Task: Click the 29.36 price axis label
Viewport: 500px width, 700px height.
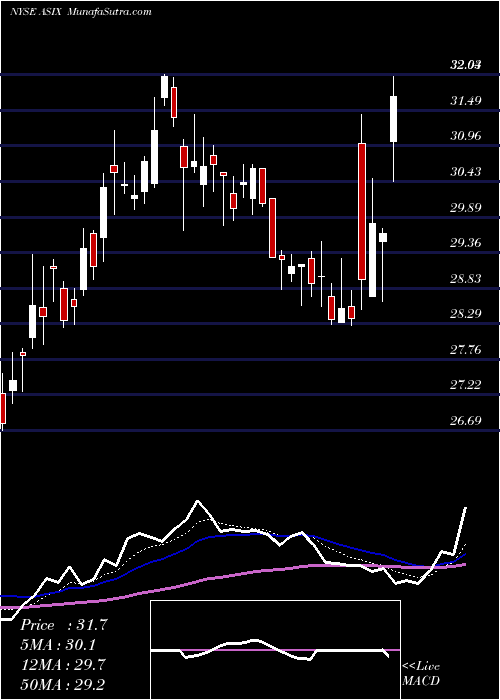Action: pos(466,243)
